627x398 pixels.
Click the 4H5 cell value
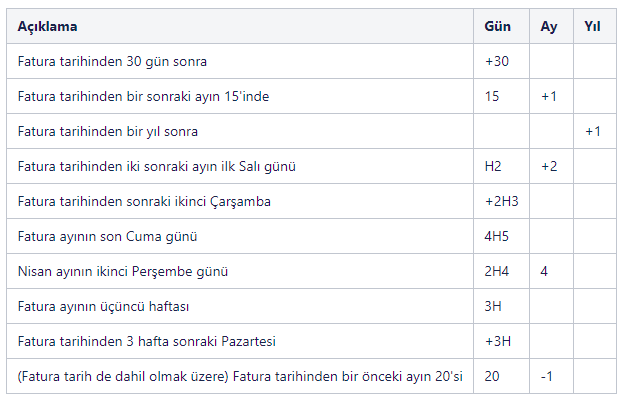[496, 236]
